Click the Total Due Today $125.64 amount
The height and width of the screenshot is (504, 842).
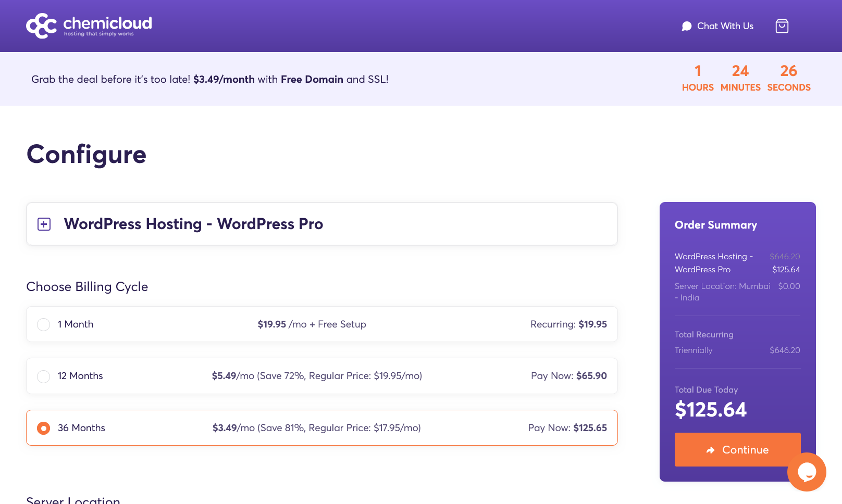click(711, 410)
